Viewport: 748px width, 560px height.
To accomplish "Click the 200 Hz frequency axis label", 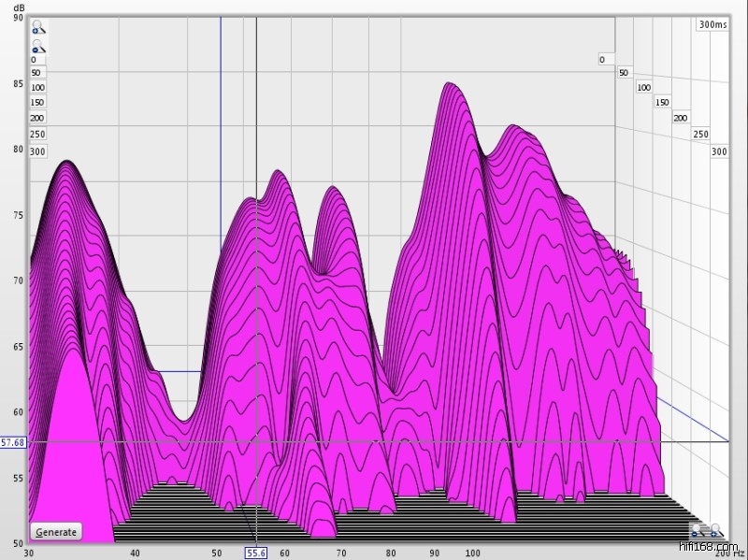I will point(729,553).
